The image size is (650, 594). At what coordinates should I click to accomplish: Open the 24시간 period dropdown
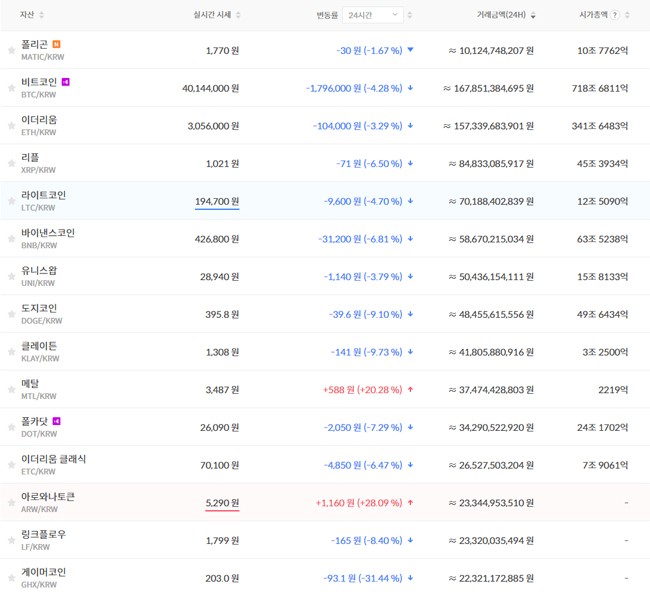[373, 15]
